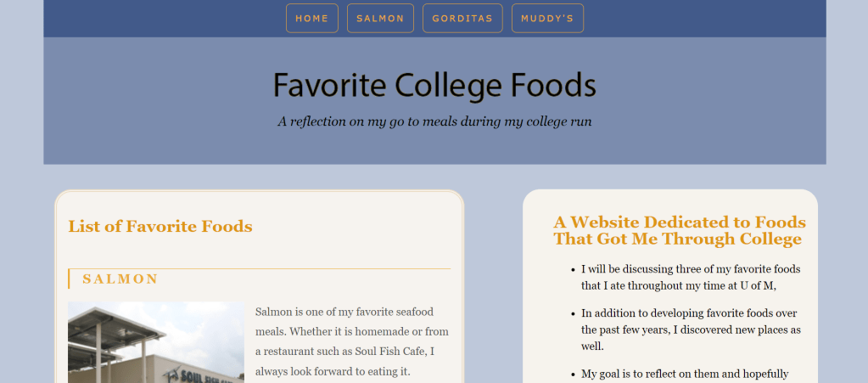This screenshot has height=383, width=868.
Task: Click the HOME navigation button
Action: [x=312, y=18]
